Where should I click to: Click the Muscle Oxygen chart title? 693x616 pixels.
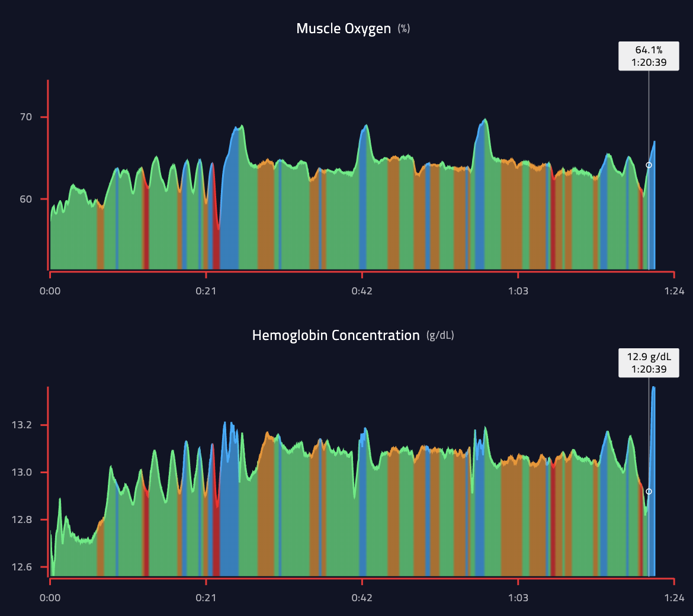click(x=344, y=28)
